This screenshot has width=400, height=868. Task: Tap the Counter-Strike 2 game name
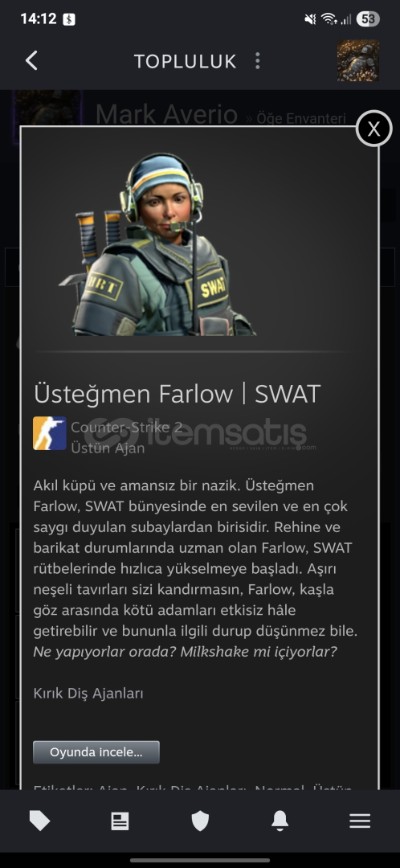(127, 427)
